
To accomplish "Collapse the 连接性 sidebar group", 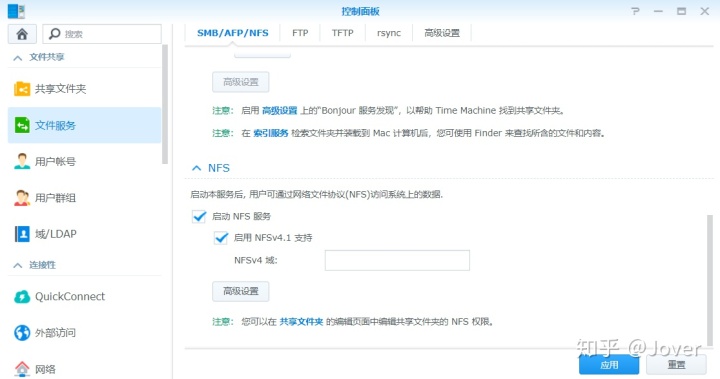I will click(17, 265).
